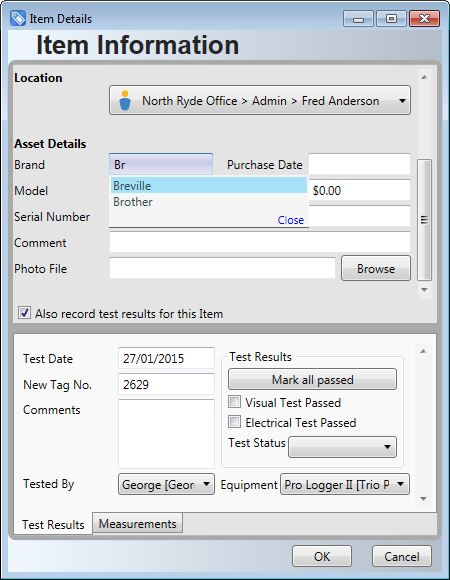
Task: Open the Equipment Pro Logger II dropdown
Action: pyautogui.click(x=345, y=484)
